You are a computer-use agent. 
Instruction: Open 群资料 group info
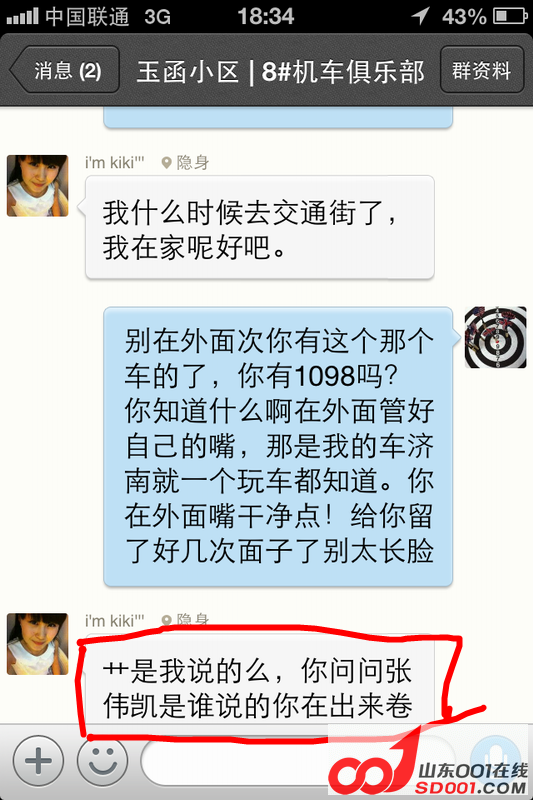(x=481, y=70)
